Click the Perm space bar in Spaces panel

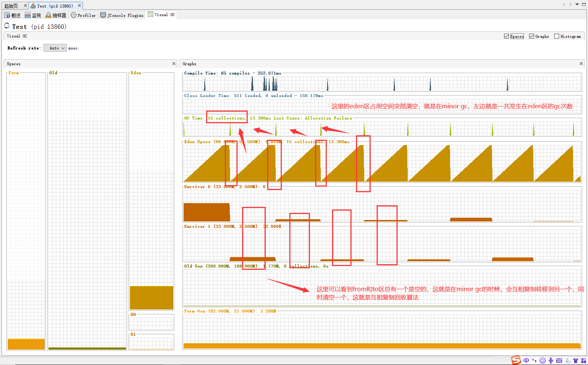[x=26, y=344]
